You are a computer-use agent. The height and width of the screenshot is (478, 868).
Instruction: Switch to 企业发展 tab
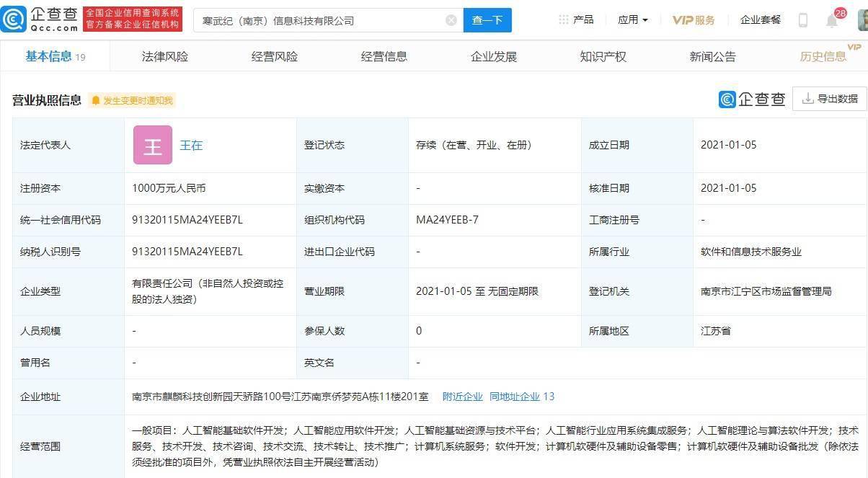[x=494, y=56]
